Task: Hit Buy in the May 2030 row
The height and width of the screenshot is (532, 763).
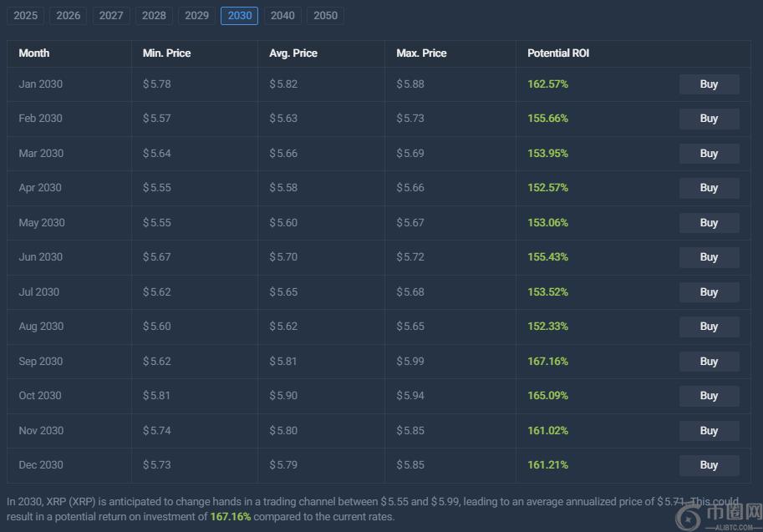Action: 709,223
